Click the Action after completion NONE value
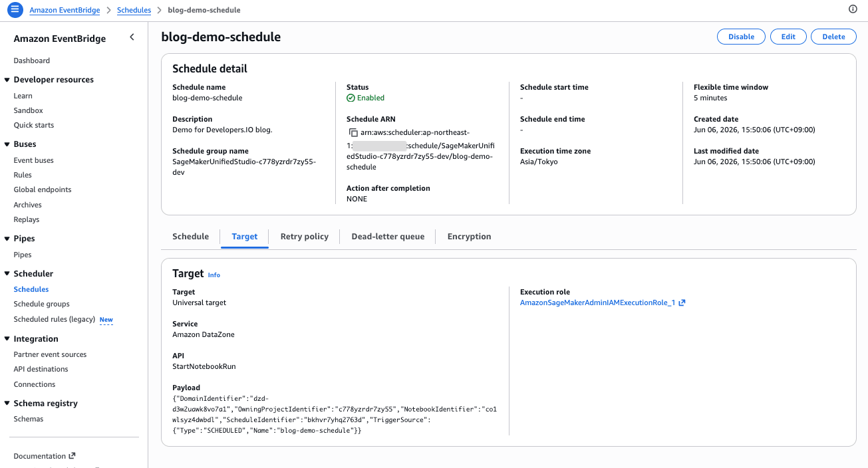The height and width of the screenshot is (468, 868). coord(357,199)
